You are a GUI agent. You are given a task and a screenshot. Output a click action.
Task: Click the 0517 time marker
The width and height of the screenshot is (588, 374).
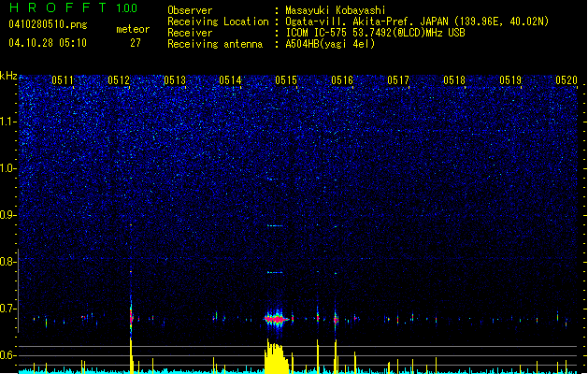pos(398,80)
